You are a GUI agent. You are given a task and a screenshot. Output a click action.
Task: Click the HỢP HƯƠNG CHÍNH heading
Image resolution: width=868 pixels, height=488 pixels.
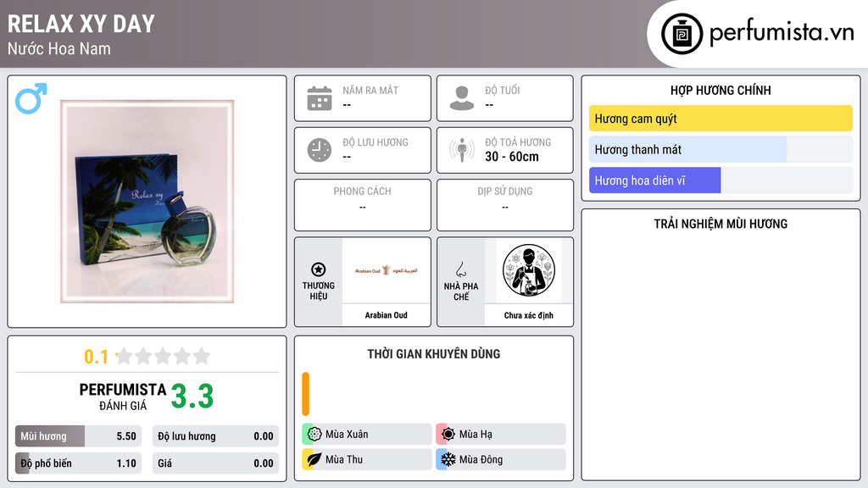click(x=721, y=90)
